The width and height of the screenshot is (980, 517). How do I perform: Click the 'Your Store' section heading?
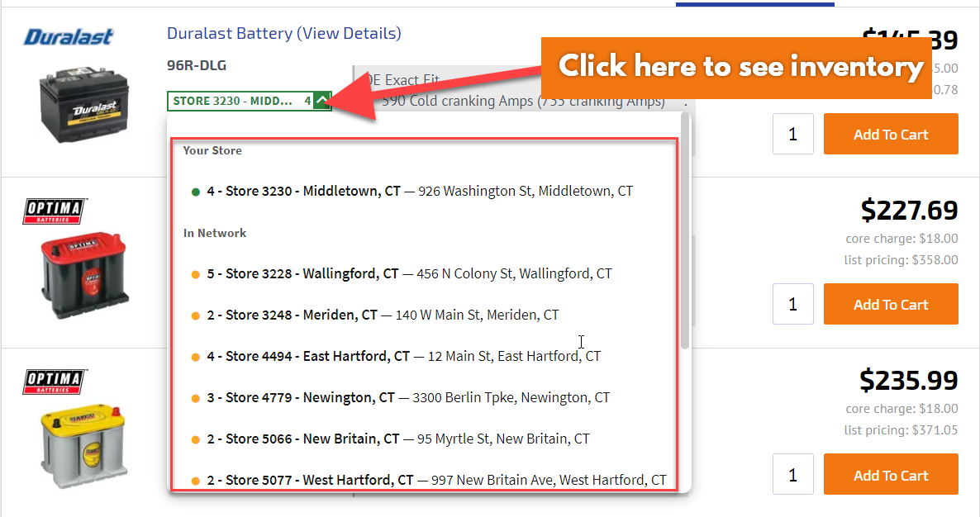point(212,150)
